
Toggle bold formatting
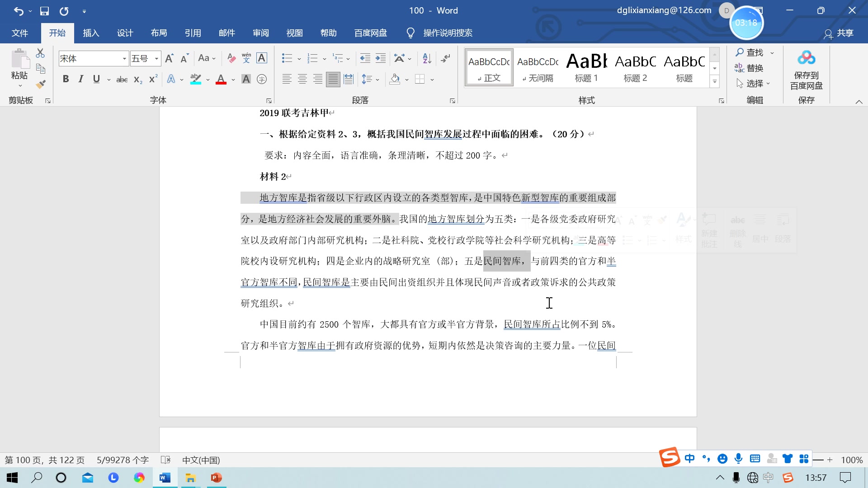(66, 80)
